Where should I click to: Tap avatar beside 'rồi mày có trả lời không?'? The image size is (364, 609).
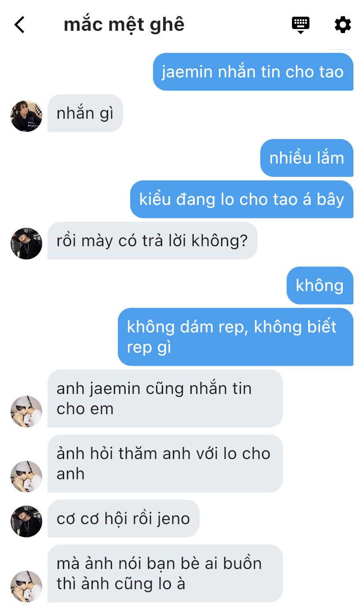26,244
